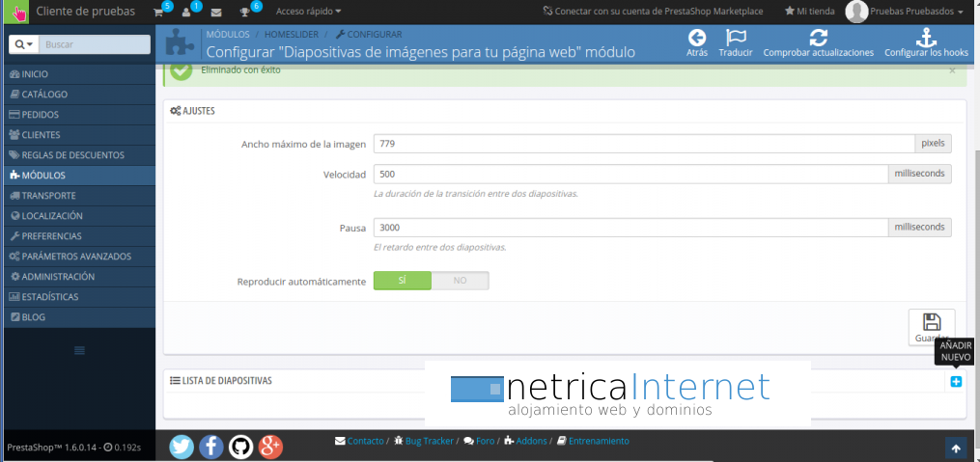Viewport: 980px width, 462px height.
Task: Click the trophy notifications icon
Action: coord(246,12)
